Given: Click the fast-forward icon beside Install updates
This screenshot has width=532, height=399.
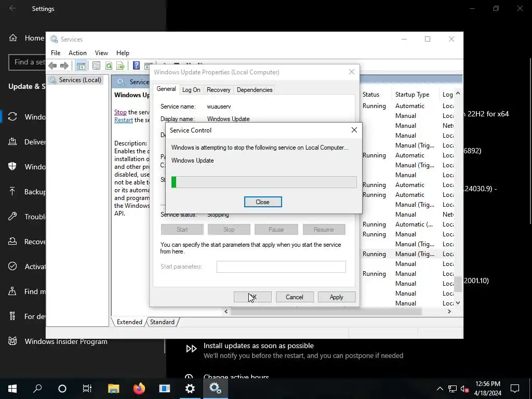Looking at the screenshot, I should tap(191, 349).
